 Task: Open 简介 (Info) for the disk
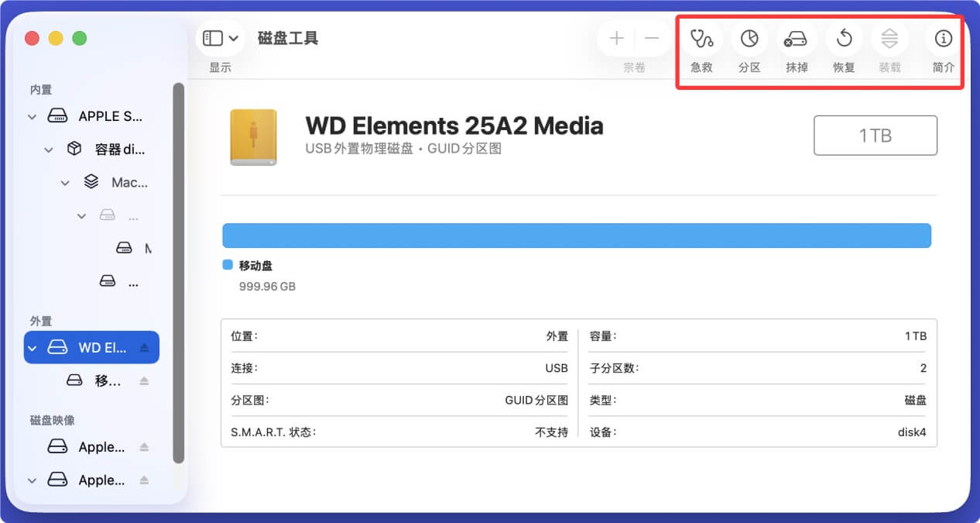[x=942, y=38]
